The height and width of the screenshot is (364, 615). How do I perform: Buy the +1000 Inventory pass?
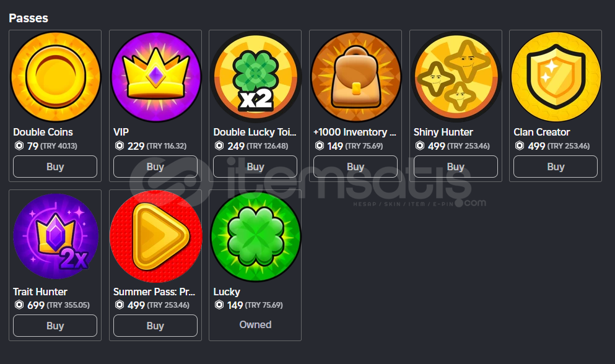[355, 167]
